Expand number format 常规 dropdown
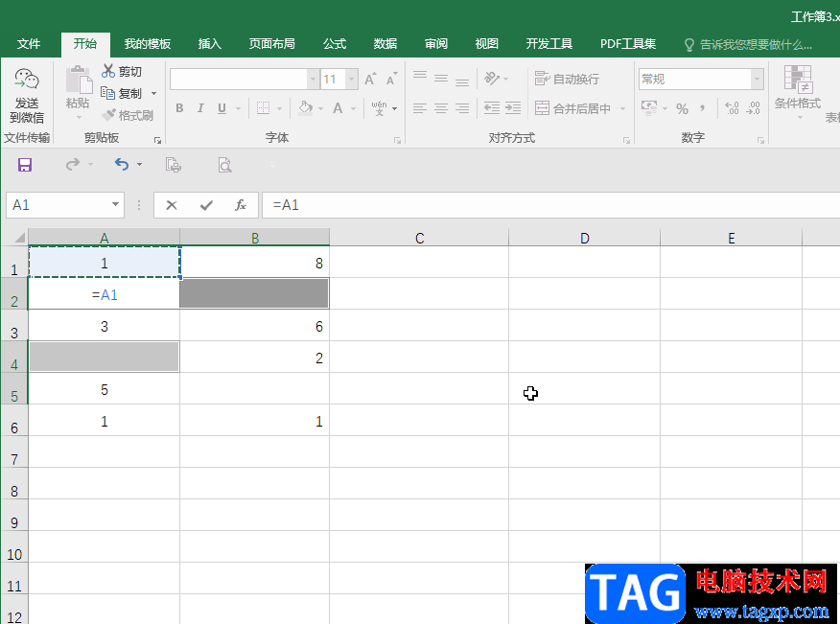Image resolution: width=840 pixels, height=624 pixels. coord(757,80)
